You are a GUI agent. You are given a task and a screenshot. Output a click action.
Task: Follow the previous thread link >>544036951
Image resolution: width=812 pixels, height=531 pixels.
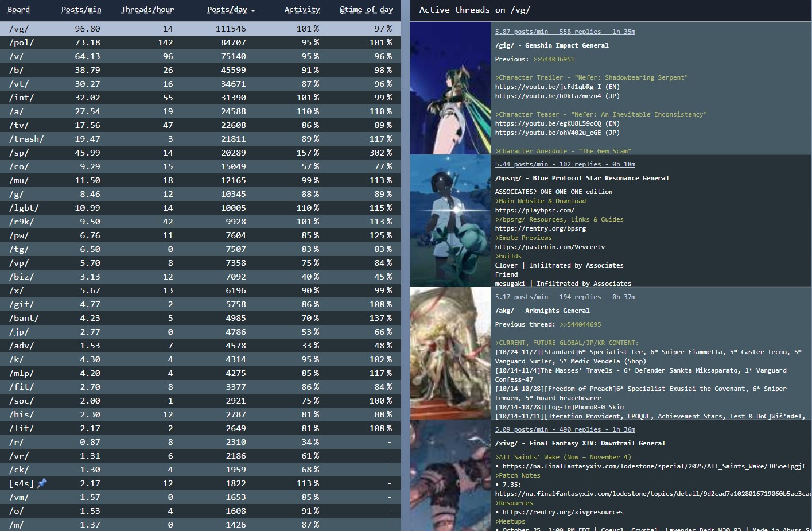coord(554,59)
